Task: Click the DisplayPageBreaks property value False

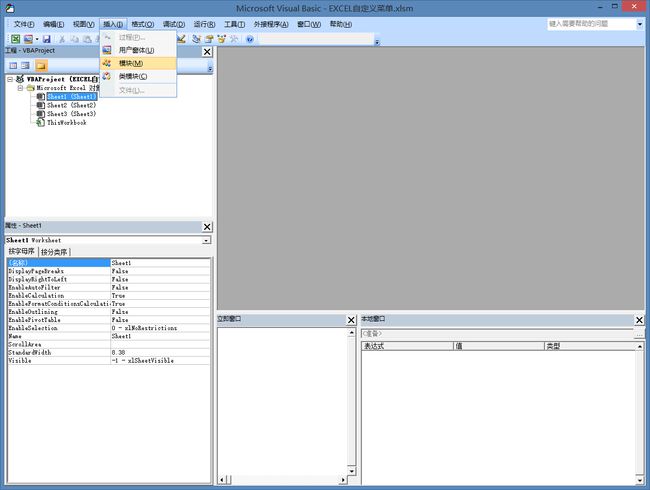Action: [160, 271]
